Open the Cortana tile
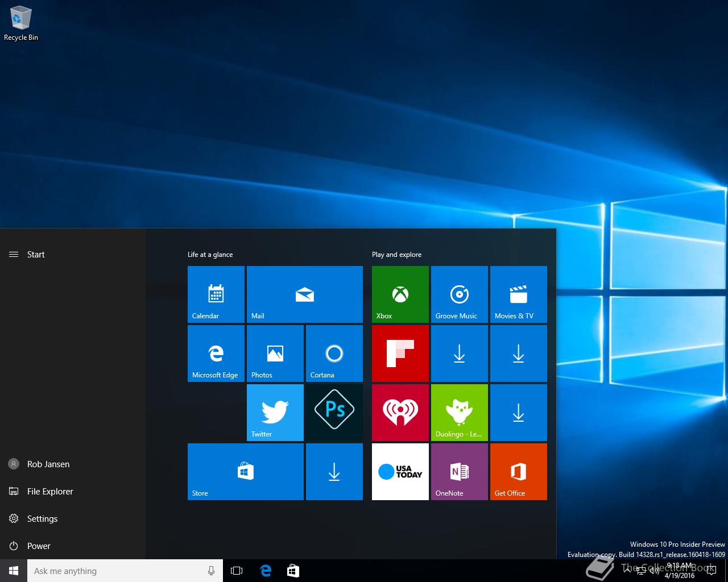This screenshot has height=582, width=728. [334, 354]
